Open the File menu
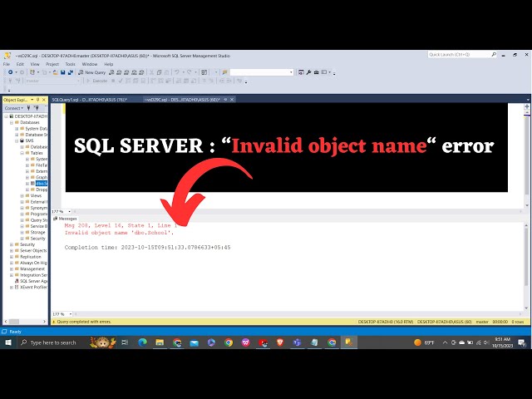Image resolution: width=532 pixels, height=399 pixels. (x=7, y=64)
